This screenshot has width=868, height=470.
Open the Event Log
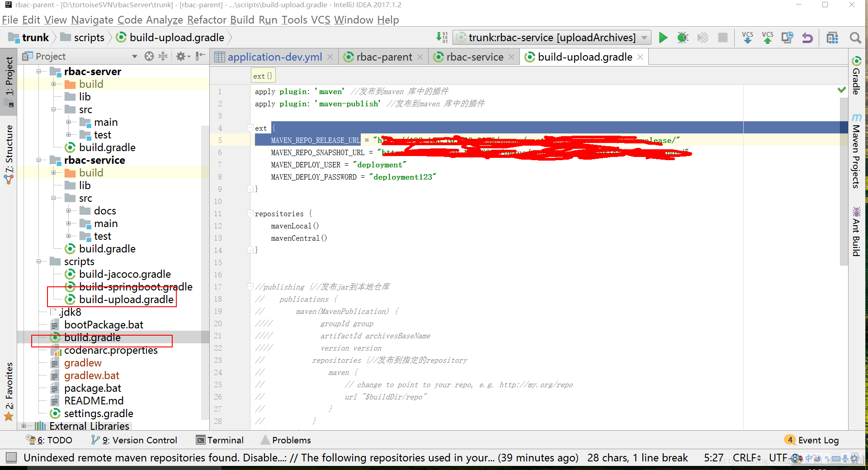pos(812,440)
